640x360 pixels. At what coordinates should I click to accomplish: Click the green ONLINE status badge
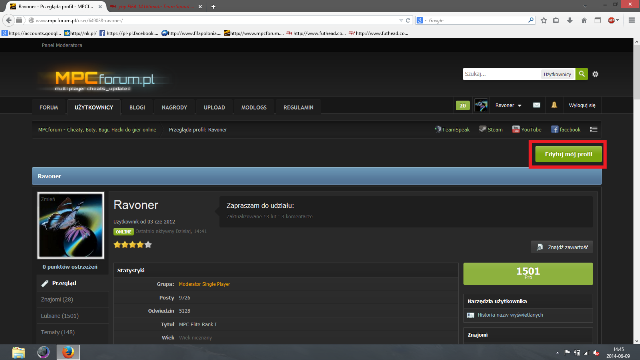tap(123, 231)
